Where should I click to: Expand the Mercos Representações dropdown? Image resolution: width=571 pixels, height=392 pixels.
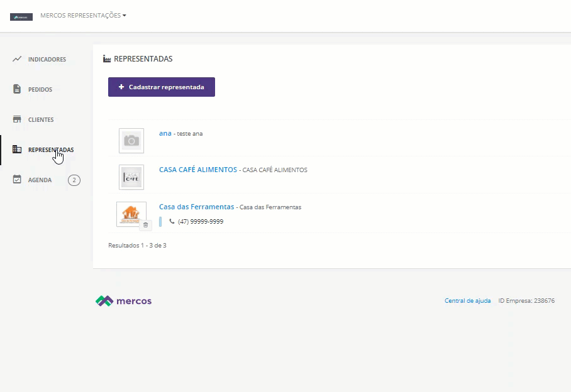click(83, 16)
